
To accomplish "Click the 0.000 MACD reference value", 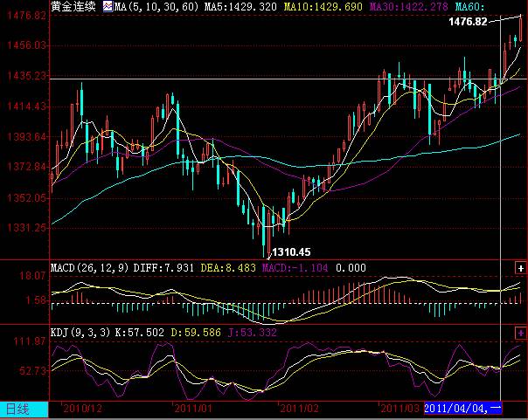I will tap(351, 268).
